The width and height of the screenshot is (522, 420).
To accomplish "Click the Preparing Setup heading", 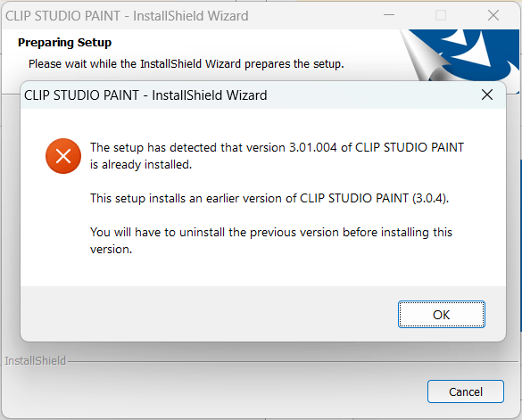I will pos(64,43).
